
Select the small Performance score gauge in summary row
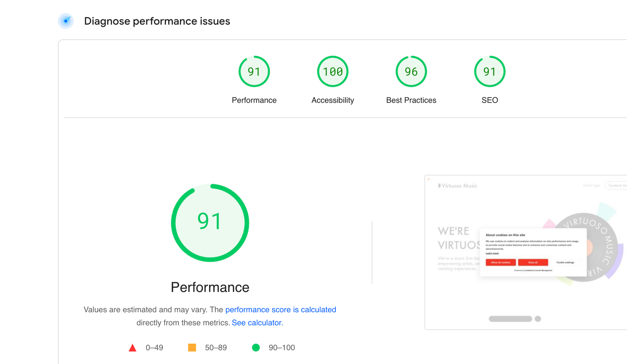click(254, 72)
